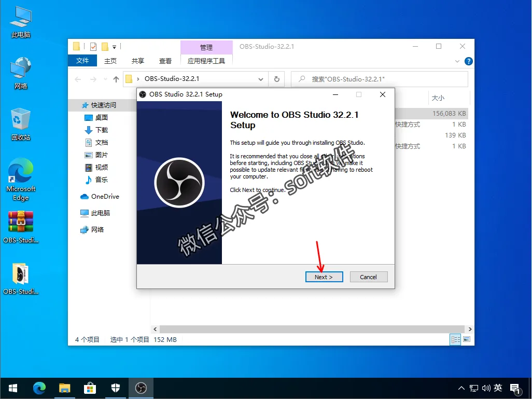Expand the ribbon with the chevron
The width and height of the screenshot is (532, 399).
pyautogui.click(x=457, y=61)
